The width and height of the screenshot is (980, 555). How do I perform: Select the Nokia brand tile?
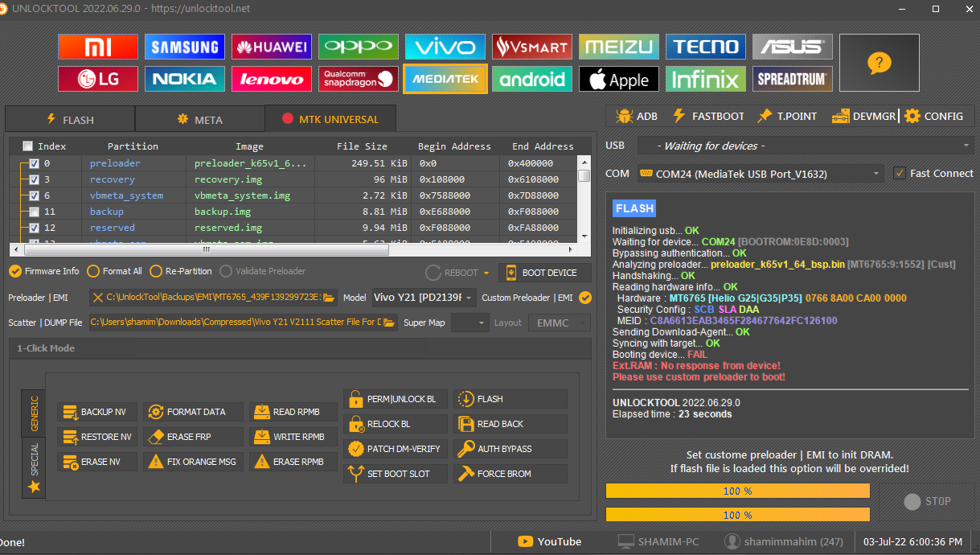pos(185,79)
